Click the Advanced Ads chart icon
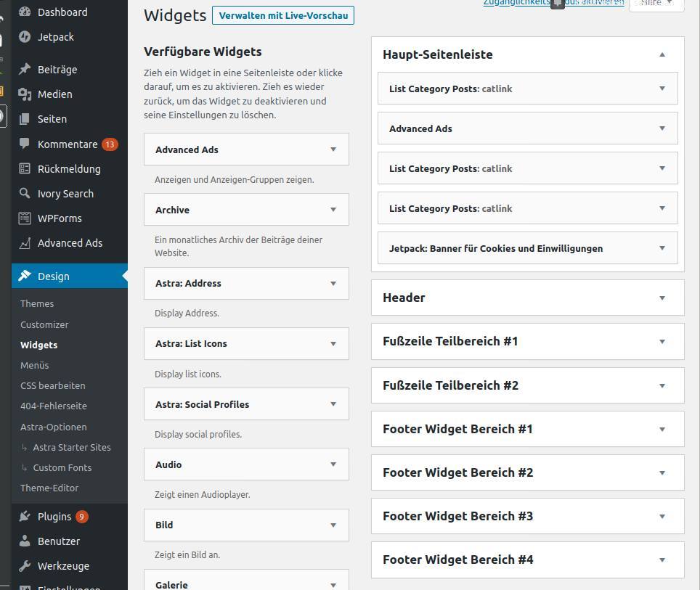The image size is (700, 590). (25, 243)
